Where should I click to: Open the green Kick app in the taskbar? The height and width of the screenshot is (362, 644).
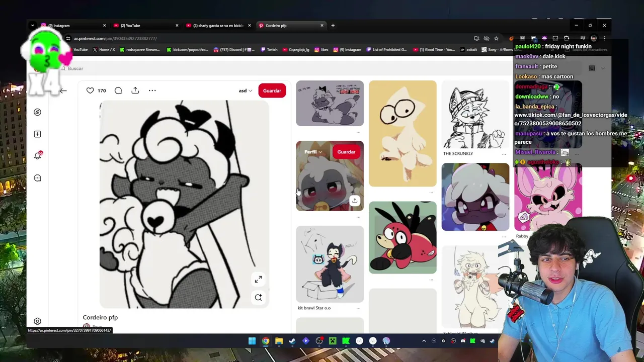click(x=346, y=341)
